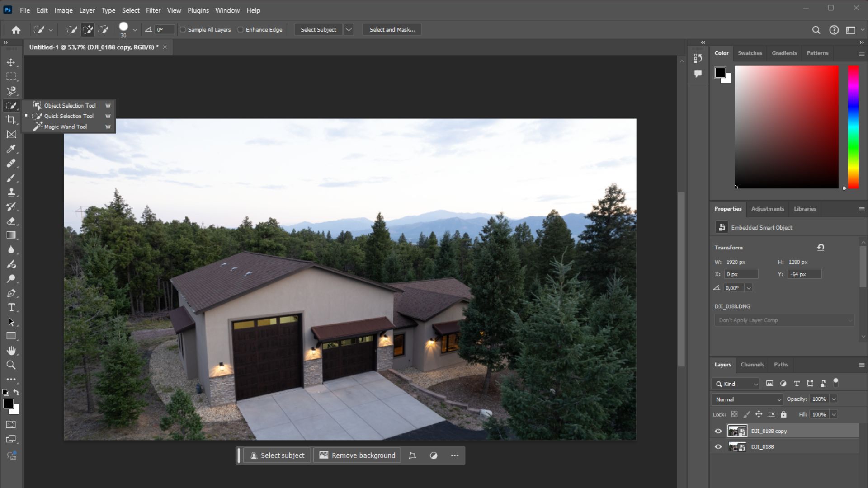868x488 pixels.
Task: Select the Rectangle shape tool
Action: pyautogui.click(x=11, y=336)
